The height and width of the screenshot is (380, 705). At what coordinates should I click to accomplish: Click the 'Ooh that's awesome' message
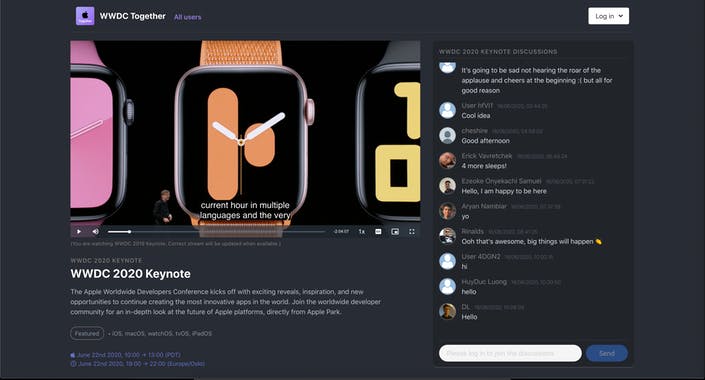pos(531,241)
